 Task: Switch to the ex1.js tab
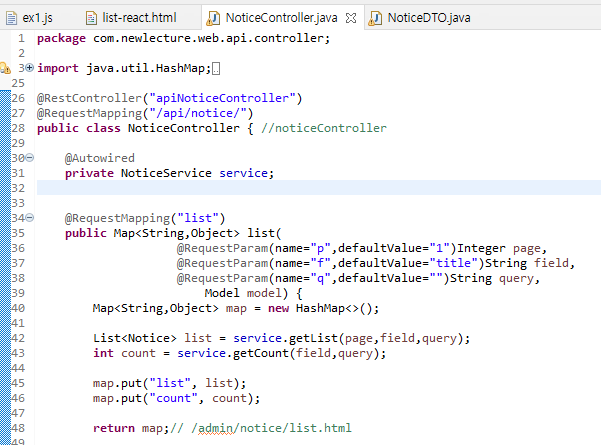tap(37, 18)
